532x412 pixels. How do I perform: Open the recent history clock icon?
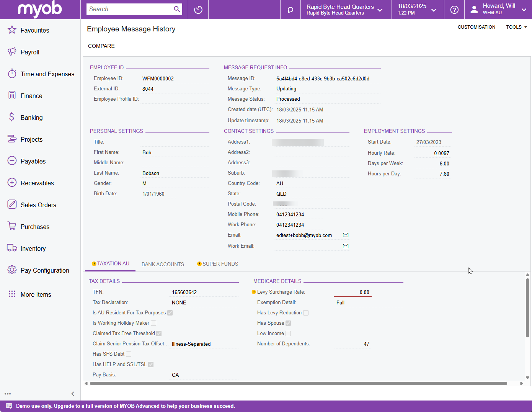[198, 10]
